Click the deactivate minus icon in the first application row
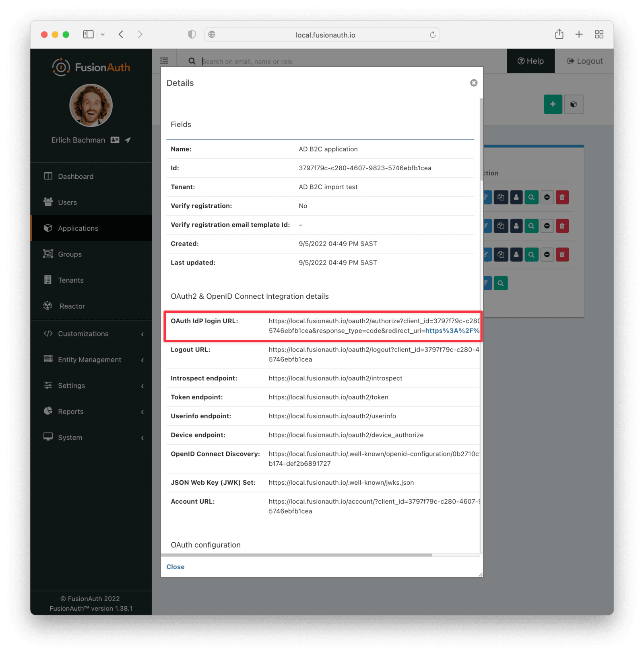The height and width of the screenshot is (655, 644). point(547,197)
